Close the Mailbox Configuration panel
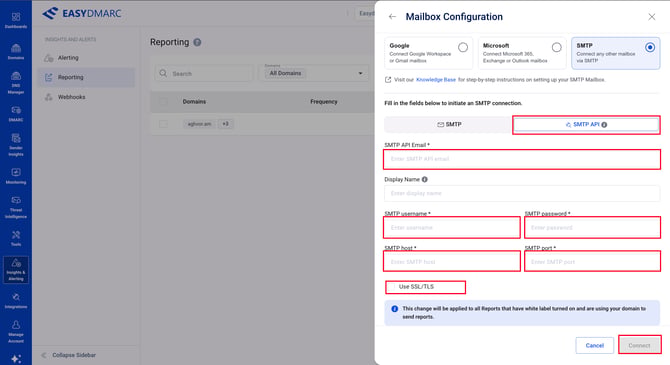The height and width of the screenshot is (365, 670). pyautogui.click(x=652, y=17)
